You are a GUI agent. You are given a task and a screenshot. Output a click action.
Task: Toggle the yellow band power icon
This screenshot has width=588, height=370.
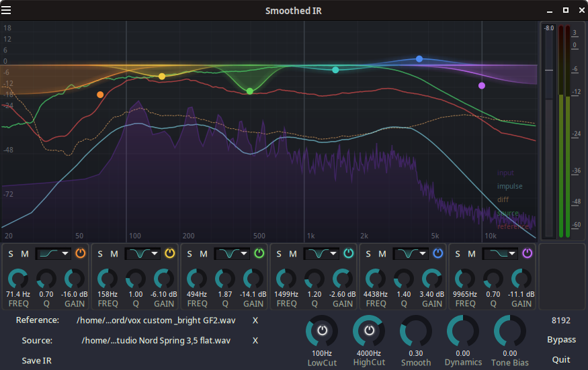pyautogui.click(x=170, y=253)
